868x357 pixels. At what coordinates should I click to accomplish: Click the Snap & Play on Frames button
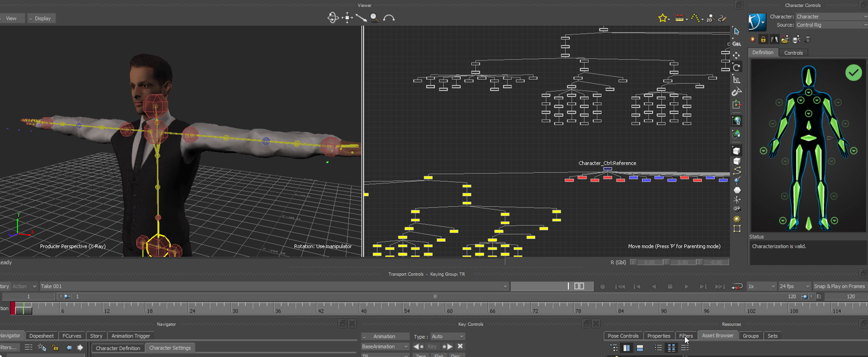(840, 286)
